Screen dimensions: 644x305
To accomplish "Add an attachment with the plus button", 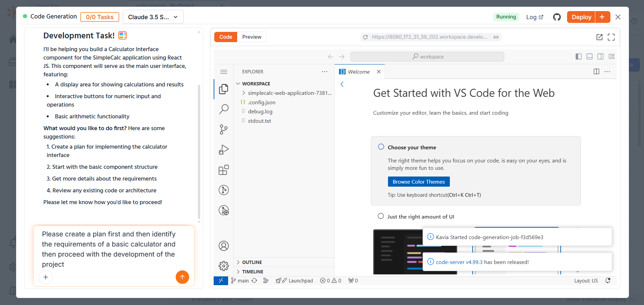I will (x=46, y=277).
